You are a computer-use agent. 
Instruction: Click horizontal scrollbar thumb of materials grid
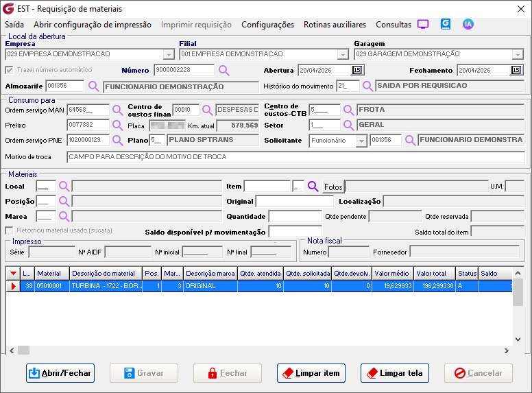(24, 350)
